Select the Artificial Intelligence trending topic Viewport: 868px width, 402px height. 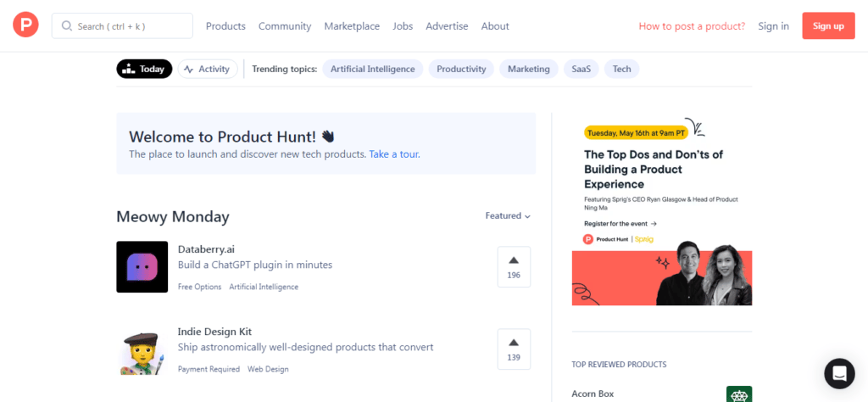point(372,69)
